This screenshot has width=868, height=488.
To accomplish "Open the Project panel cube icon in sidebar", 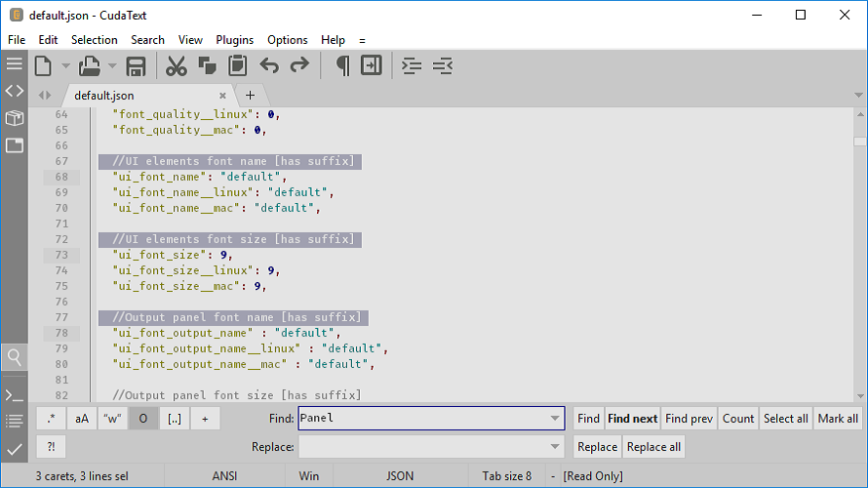I will [x=14, y=118].
